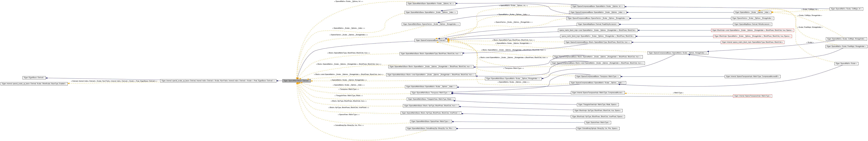Screen dimensions: 868x141
Task: Open SparseMapBase< Derived, ReadOnlyAccessors > node
Action: 598,24
